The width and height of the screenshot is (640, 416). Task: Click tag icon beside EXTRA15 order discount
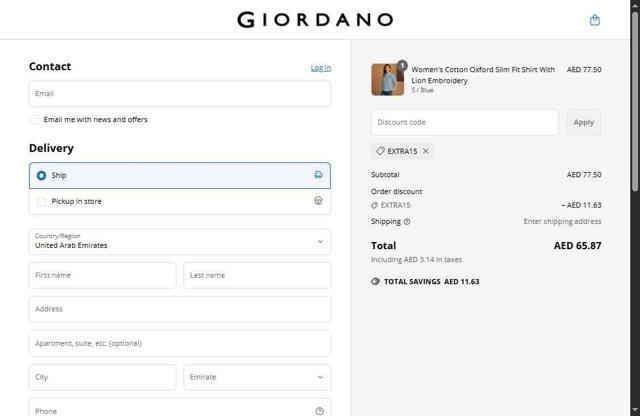[374, 205]
